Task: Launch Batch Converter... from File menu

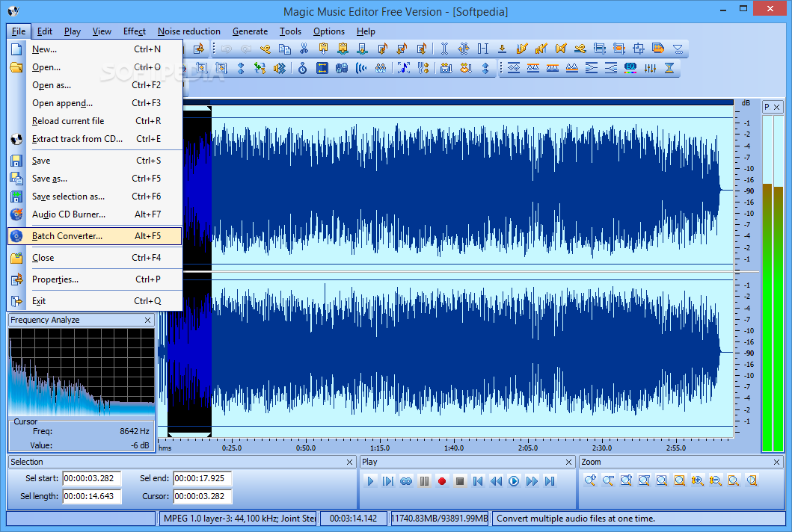Action: pos(95,235)
